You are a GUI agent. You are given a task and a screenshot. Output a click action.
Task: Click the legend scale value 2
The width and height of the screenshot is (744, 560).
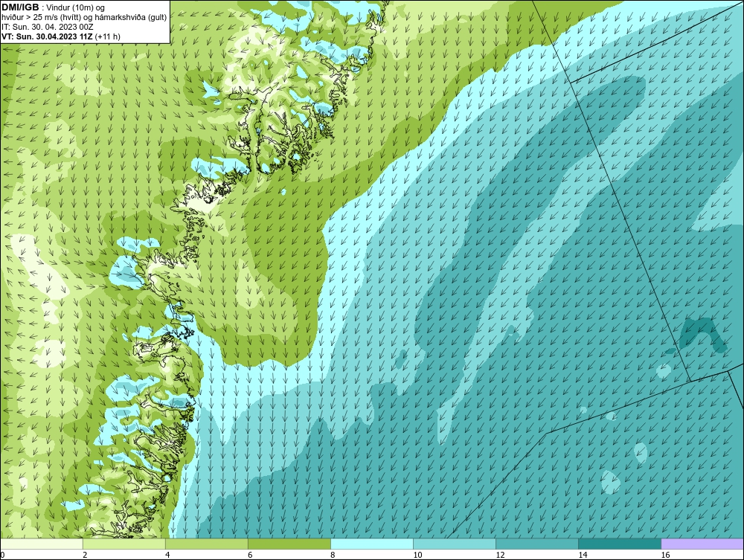coord(85,555)
